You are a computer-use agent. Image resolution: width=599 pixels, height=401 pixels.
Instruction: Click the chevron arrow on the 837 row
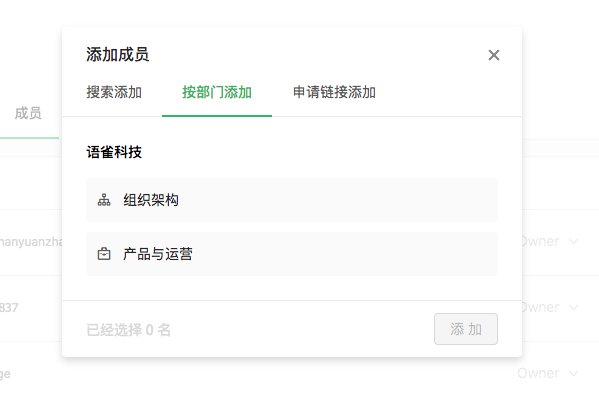[573, 307]
